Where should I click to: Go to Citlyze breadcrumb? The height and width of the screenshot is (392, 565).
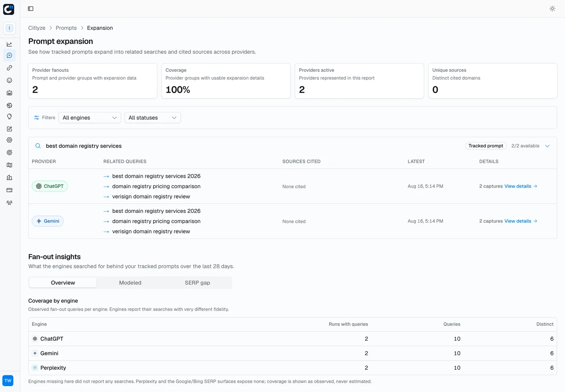pyautogui.click(x=37, y=28)
